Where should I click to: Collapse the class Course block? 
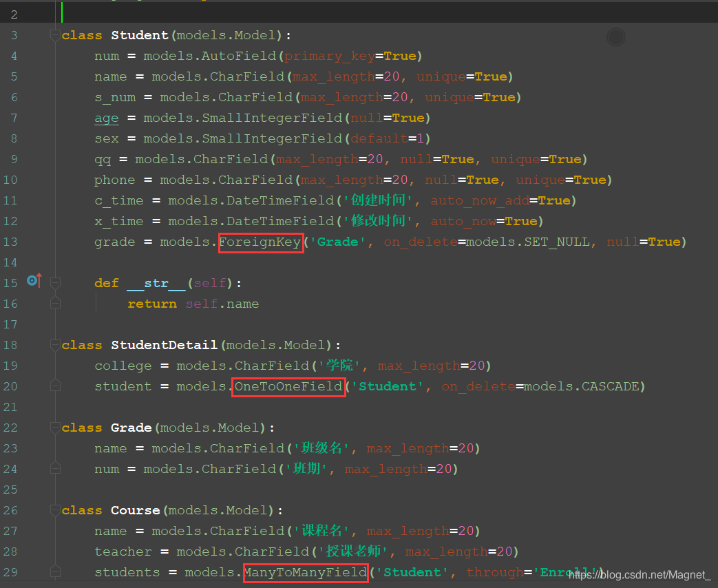[x=55, y=510]
